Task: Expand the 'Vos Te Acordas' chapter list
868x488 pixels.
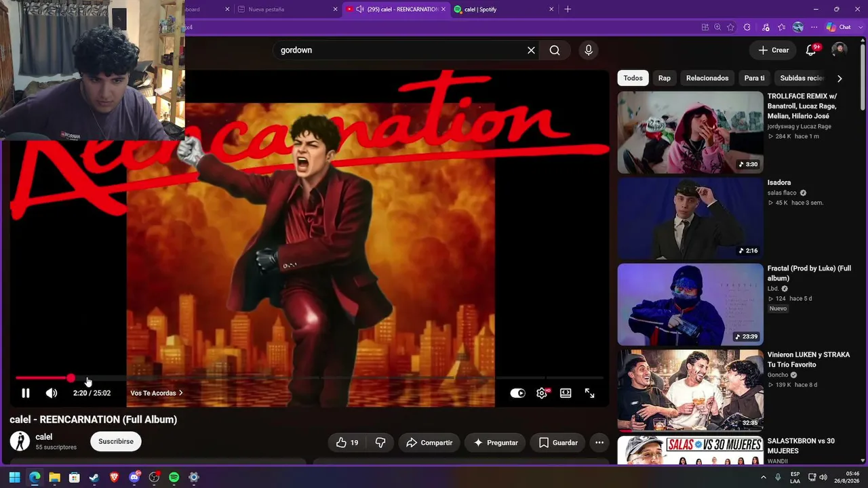Action: [x=157, y=393]
